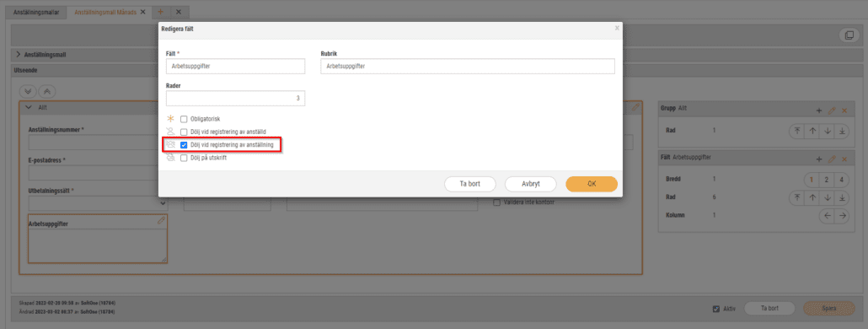Click Avbryt to cancel editing
This screenshot has height=329, width=868.
tap(530, 184)
